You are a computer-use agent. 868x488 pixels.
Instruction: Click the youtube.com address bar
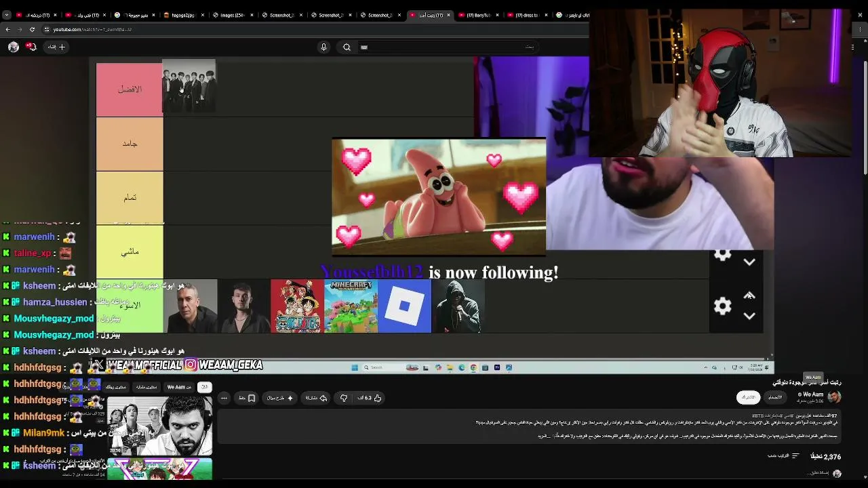(312, 29)
